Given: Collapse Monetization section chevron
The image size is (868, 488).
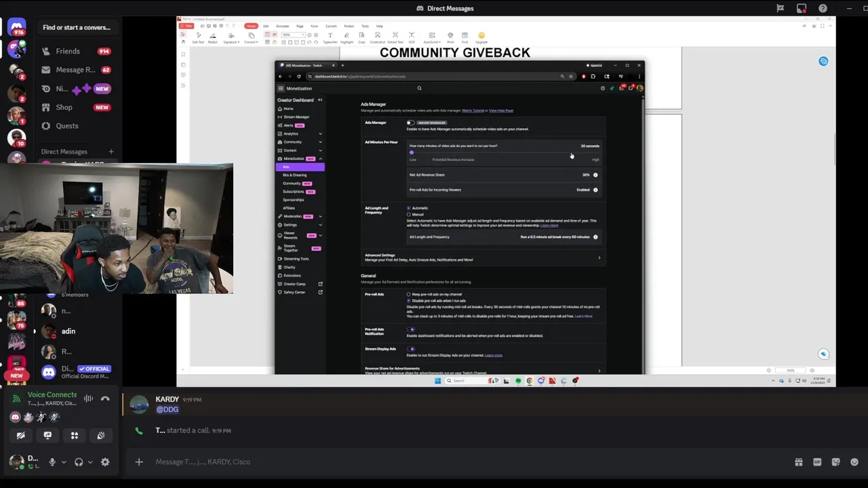Looking at the screenshot, I should 320,159.
